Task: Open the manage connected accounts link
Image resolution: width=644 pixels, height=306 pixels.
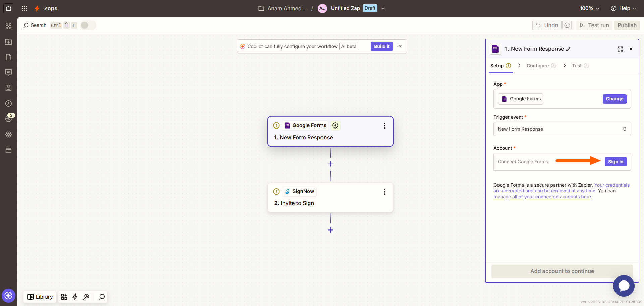Action: [542, 197]
